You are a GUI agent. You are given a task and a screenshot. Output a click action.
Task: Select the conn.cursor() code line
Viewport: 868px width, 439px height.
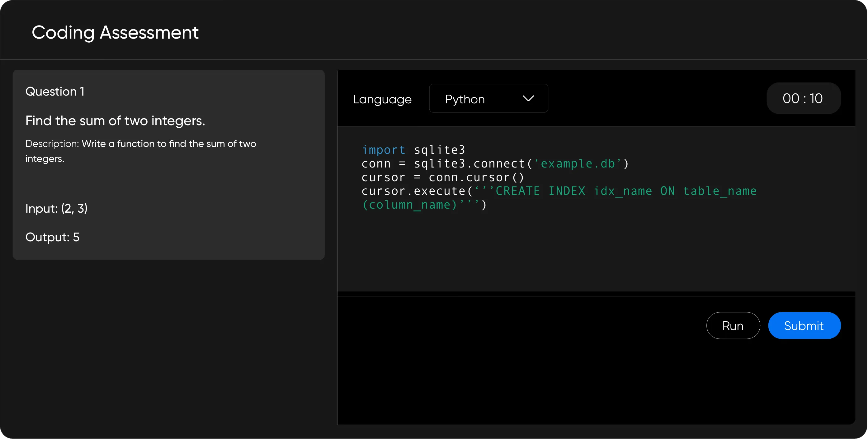pos(442,177)
